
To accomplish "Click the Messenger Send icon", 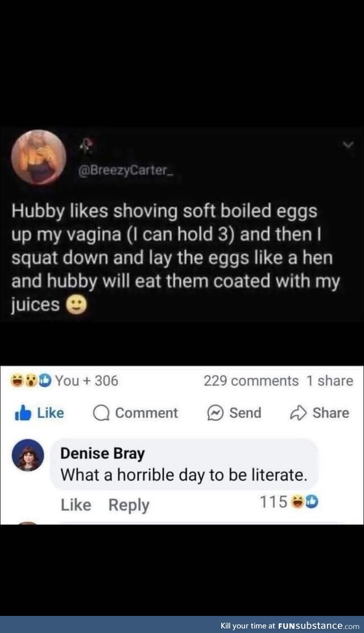I will pos(216,413).
